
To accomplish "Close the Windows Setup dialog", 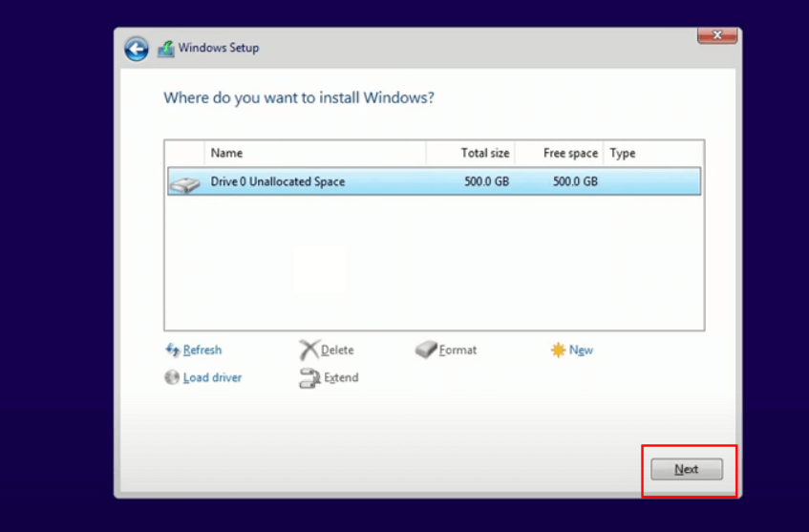I will pos(716,36).
